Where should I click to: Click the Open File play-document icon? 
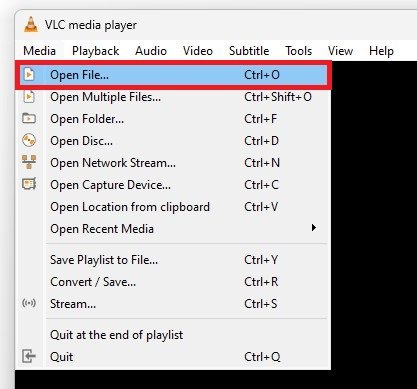29,74
